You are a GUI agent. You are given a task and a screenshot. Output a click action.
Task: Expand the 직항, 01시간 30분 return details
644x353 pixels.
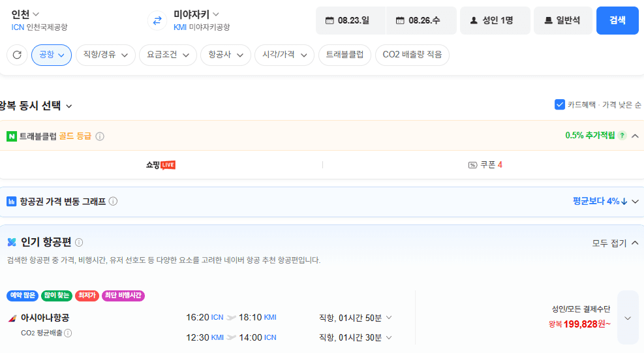(x=355, y=338)
